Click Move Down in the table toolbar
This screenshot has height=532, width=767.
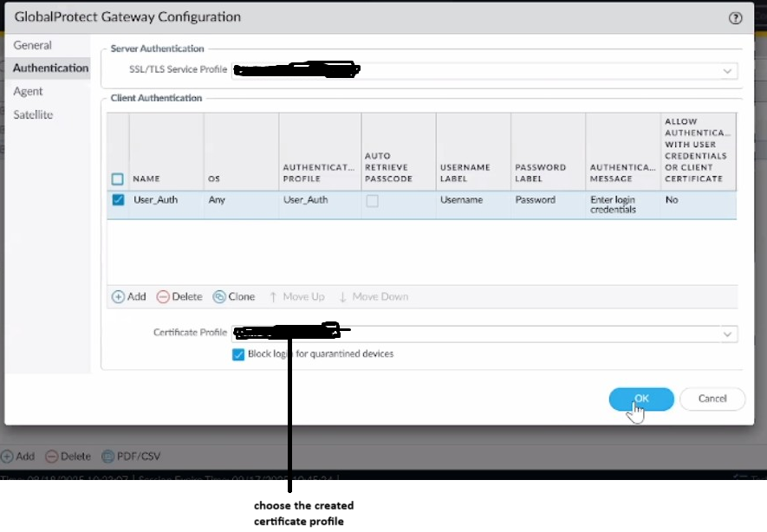click(374, 297)
